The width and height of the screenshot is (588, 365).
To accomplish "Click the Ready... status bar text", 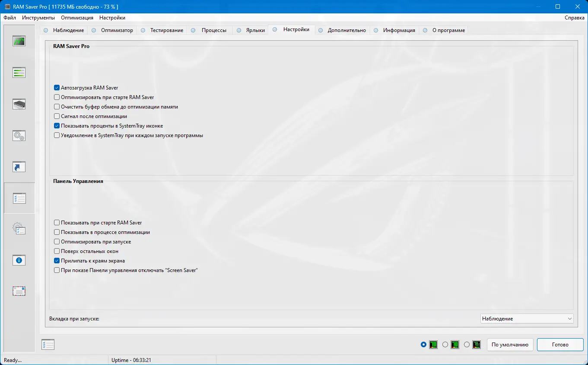I will click(x=13, y=360).
